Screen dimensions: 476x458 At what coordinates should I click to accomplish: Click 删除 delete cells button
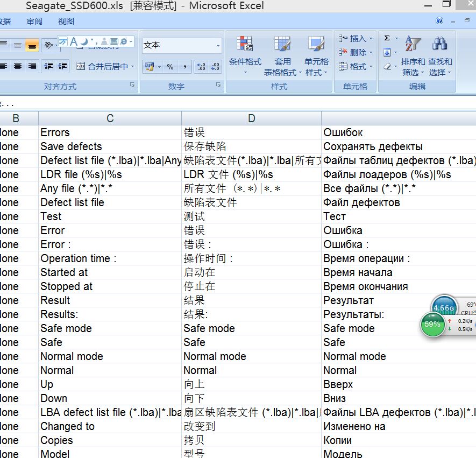(x=352, y=53)
